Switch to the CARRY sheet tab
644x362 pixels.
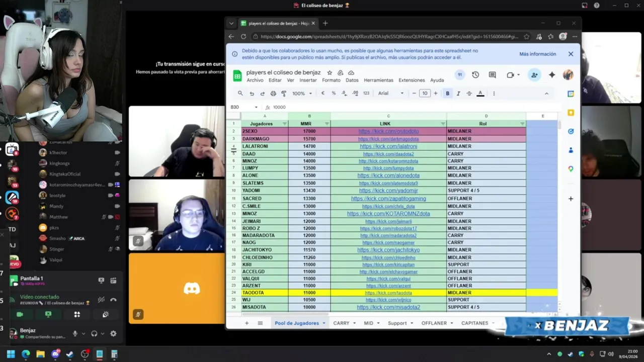[344, 323]
